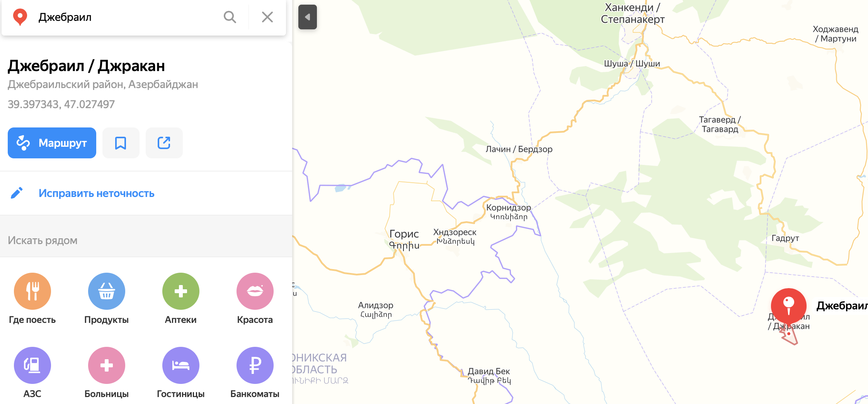
Task: Click the share icon button
Action: click(x=164, y=143)
